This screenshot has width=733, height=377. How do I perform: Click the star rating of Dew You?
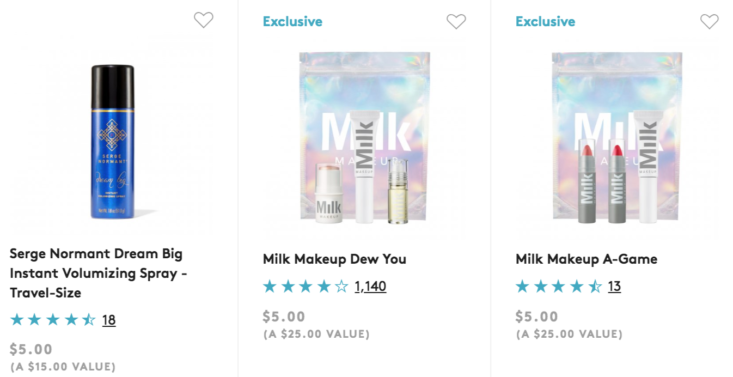(306, 286)
